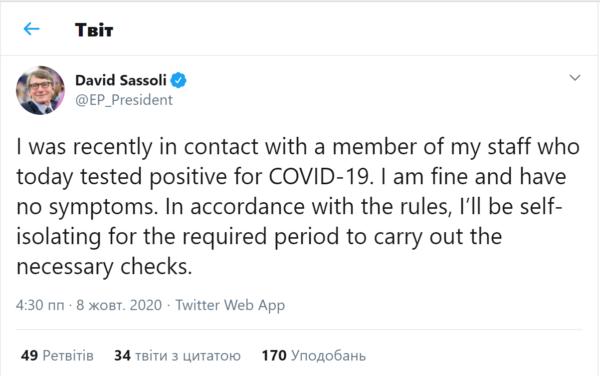The height and width of the screenshot is (376, 600).
Task: Go back using the blue arrow icon
Action: point(31,29)
